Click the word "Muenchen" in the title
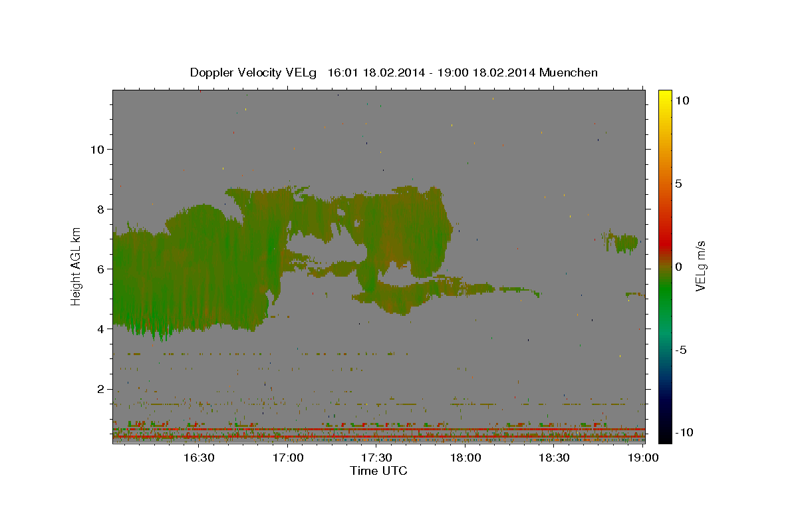 pos(569,72)
